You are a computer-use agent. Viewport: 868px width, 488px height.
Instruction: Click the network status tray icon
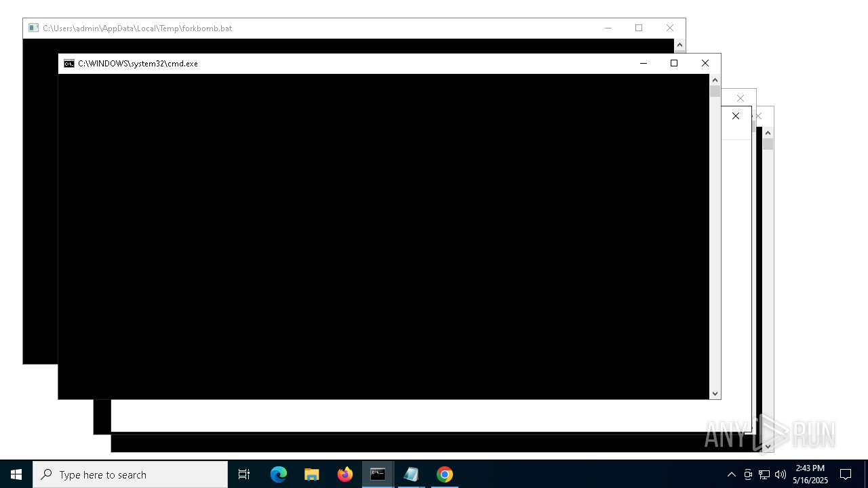pyautogui.click(x=764, y=474)
